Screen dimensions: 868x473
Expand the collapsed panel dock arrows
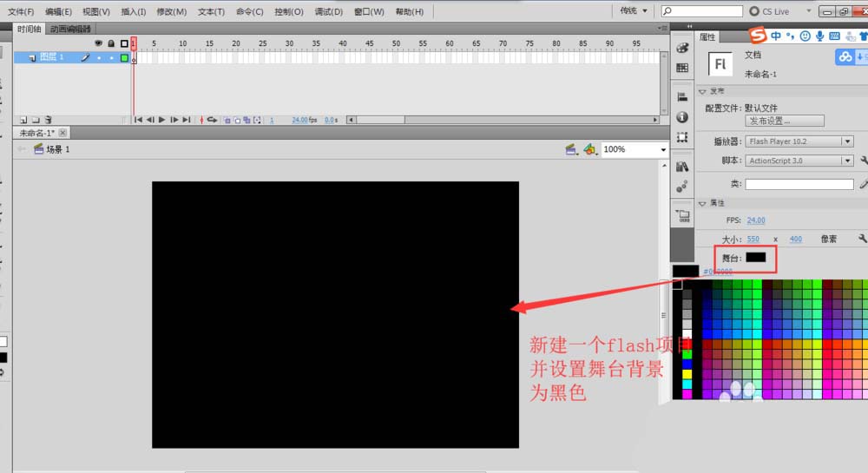click(689, 26)
